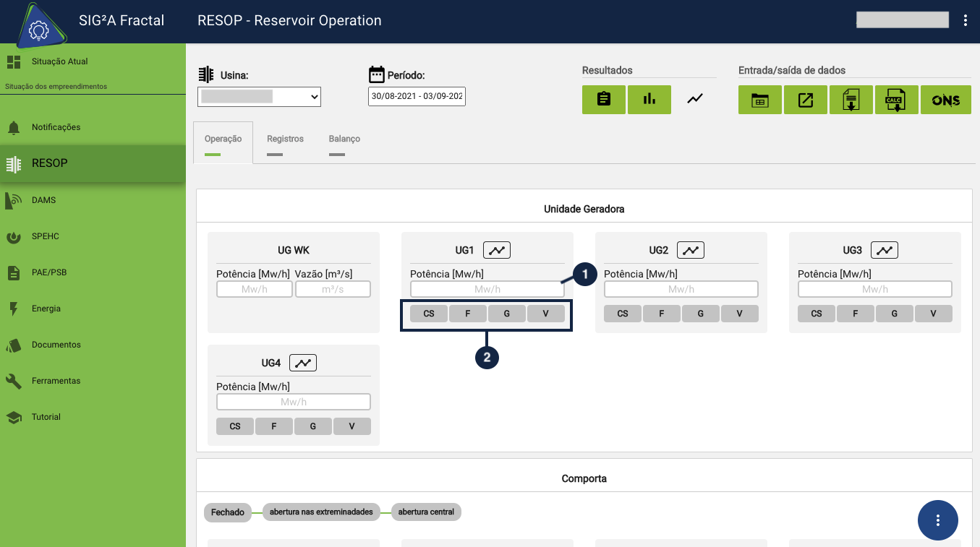Open DAMS in the sidebar
Screen dimensions: 980x547
43,200
